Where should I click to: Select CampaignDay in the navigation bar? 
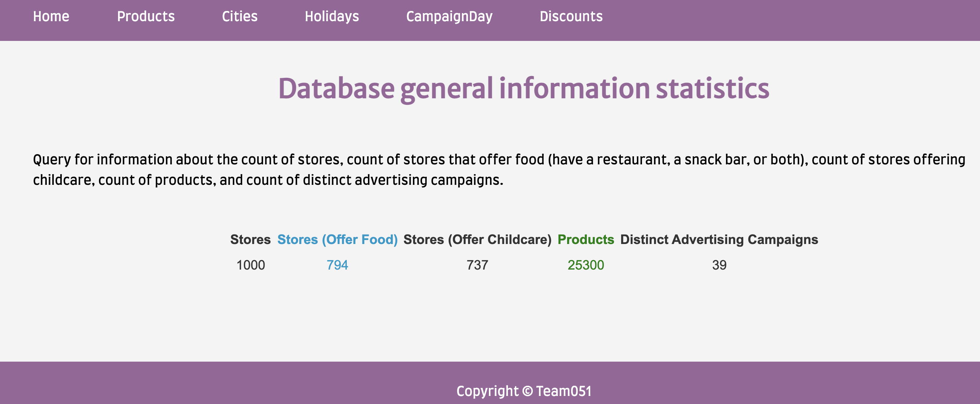[449, 16]
